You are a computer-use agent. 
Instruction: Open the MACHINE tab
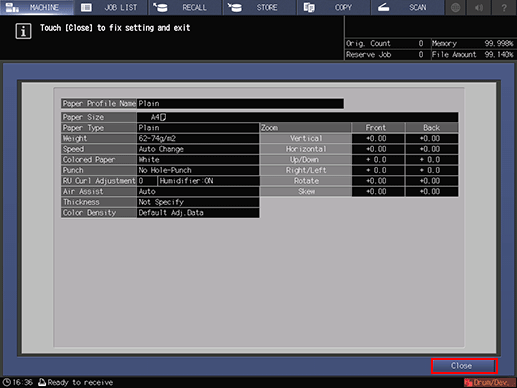tap(37, 7)
